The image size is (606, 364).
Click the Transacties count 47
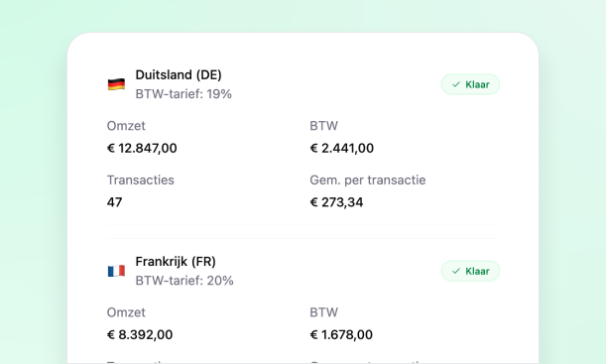pyautogui.click(x=114, y=202)
